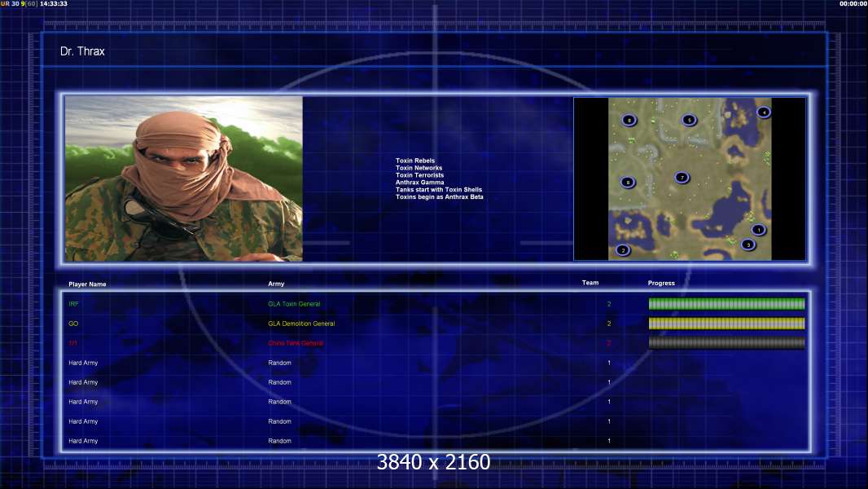This screenshot has height=489, width=868.
Task: Choose start position marker 4 on the map
Action: (x=763, y=112)
